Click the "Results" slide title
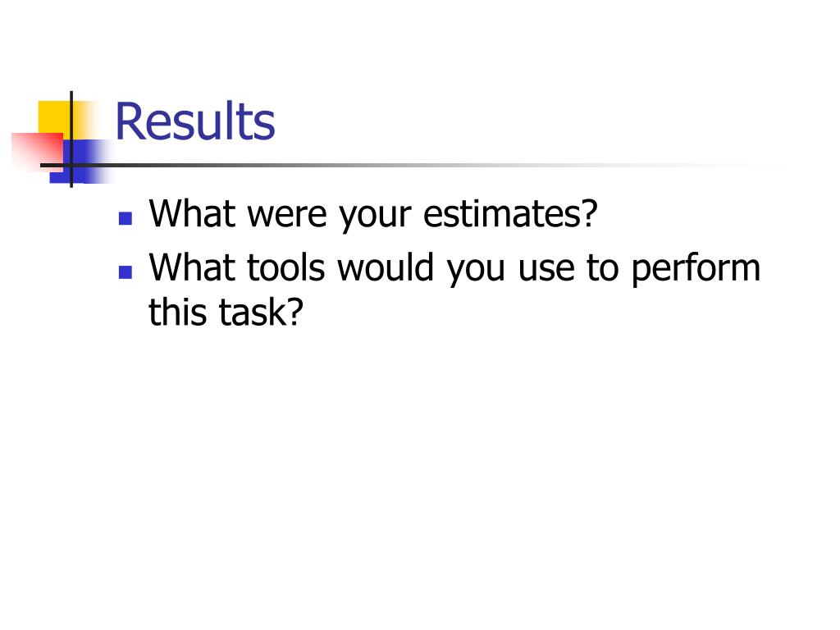The image size is (840, 630). tap(195, 121)
